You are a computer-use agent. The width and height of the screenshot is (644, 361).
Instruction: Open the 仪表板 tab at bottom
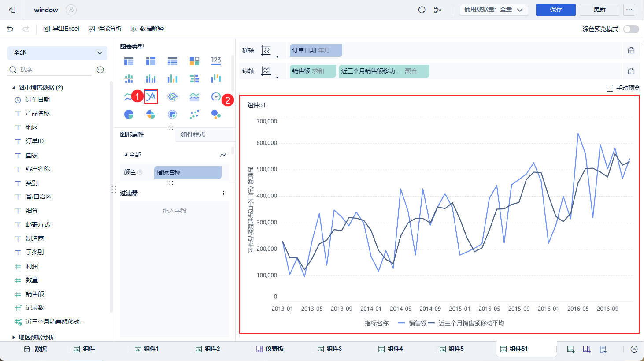coord(270,349)
